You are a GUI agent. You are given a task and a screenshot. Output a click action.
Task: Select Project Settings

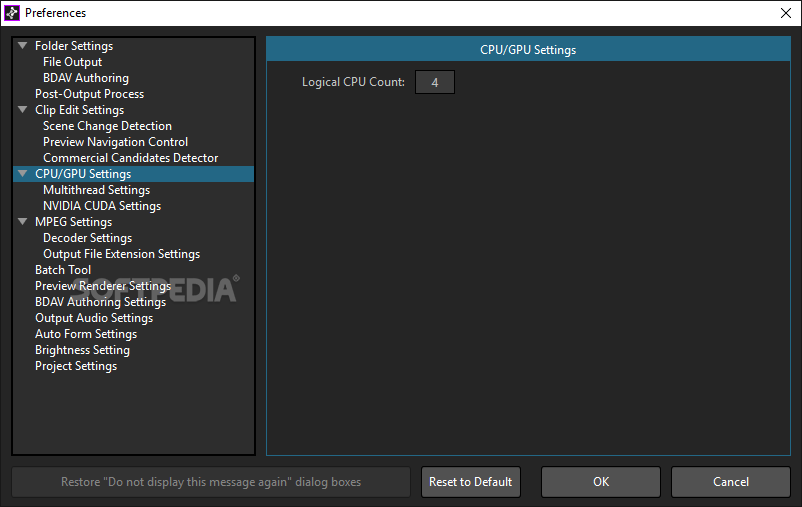[x=76, y=366]
